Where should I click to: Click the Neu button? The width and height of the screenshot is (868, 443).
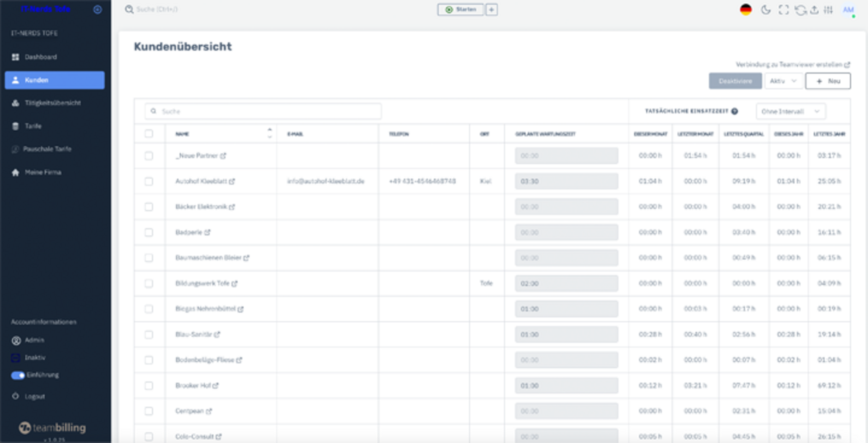point(828,81)
